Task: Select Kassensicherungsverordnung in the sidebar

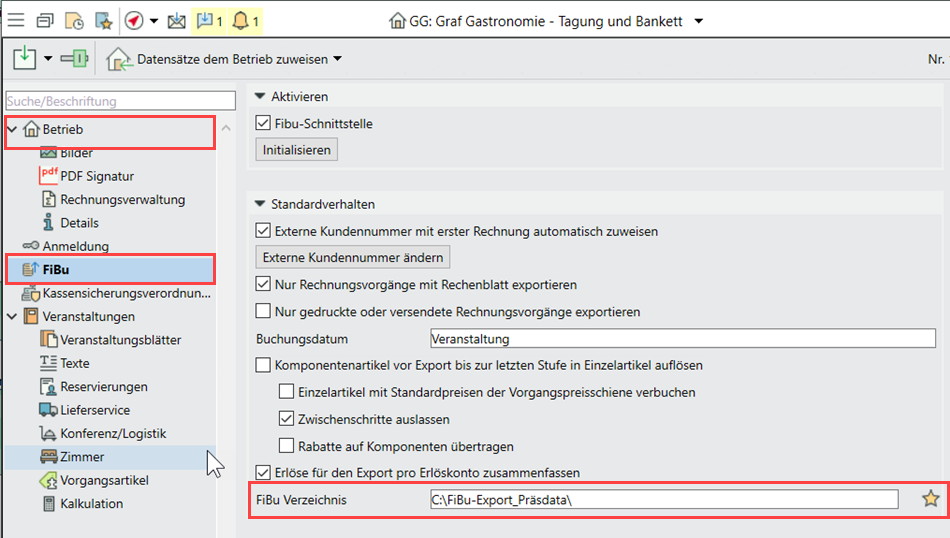Action: coord(125,294)
